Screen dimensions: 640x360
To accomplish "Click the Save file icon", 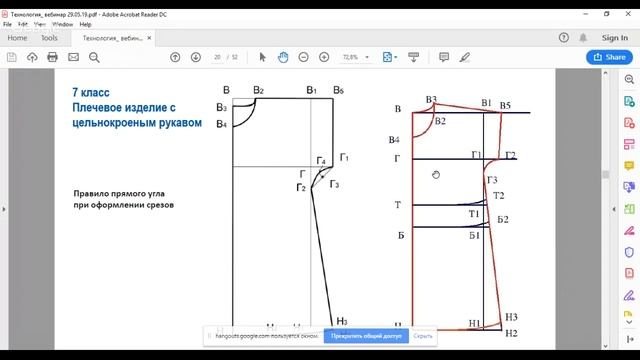I will coord(11,57).
